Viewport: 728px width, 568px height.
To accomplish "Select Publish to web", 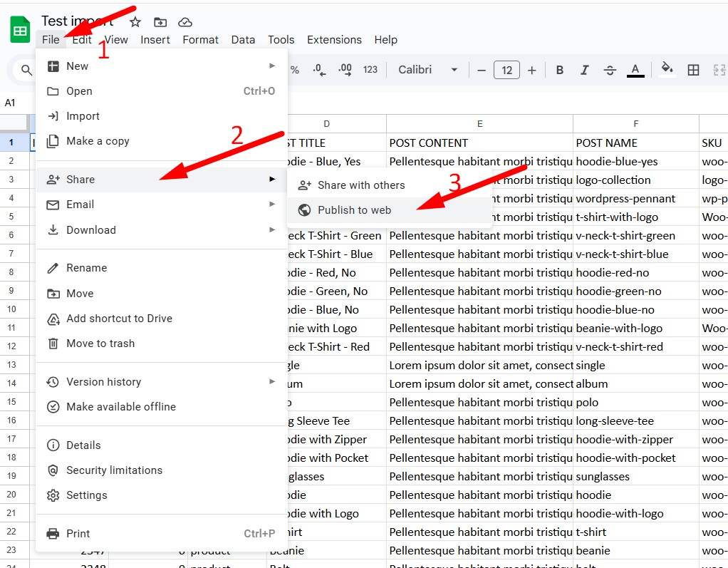I will [x=354, y=210].
